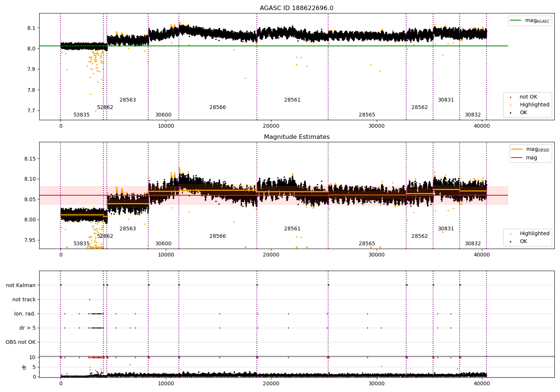
Task: Click y-axis tick 7.7 in top plot
Action: 31,111
